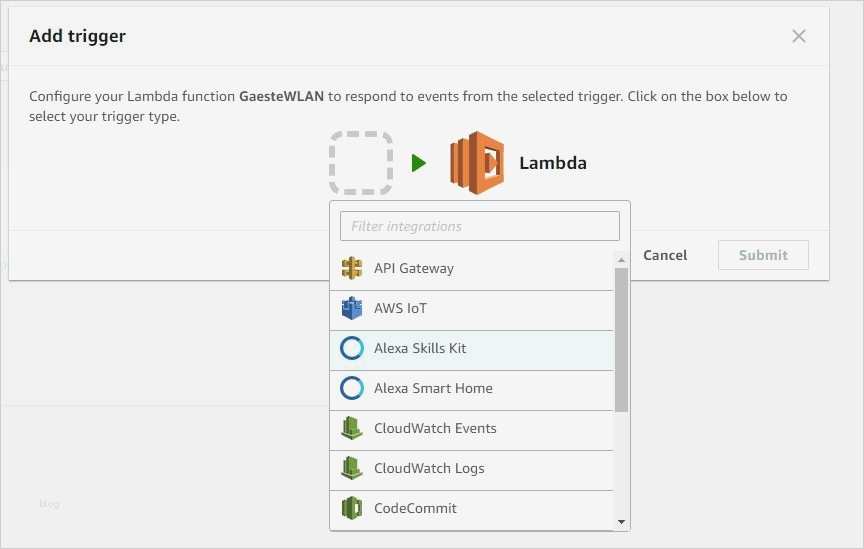Focus the Filter integrations search field
Image resolution: width=864 pixels, height=549 pixels.
(x=480, y=226)
